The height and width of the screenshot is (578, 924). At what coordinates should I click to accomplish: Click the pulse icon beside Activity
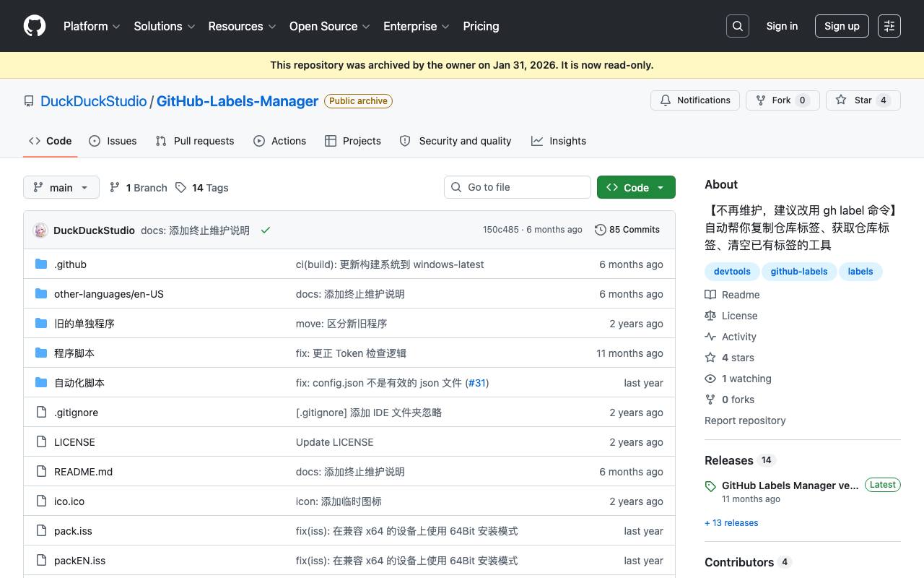[710, 337]
